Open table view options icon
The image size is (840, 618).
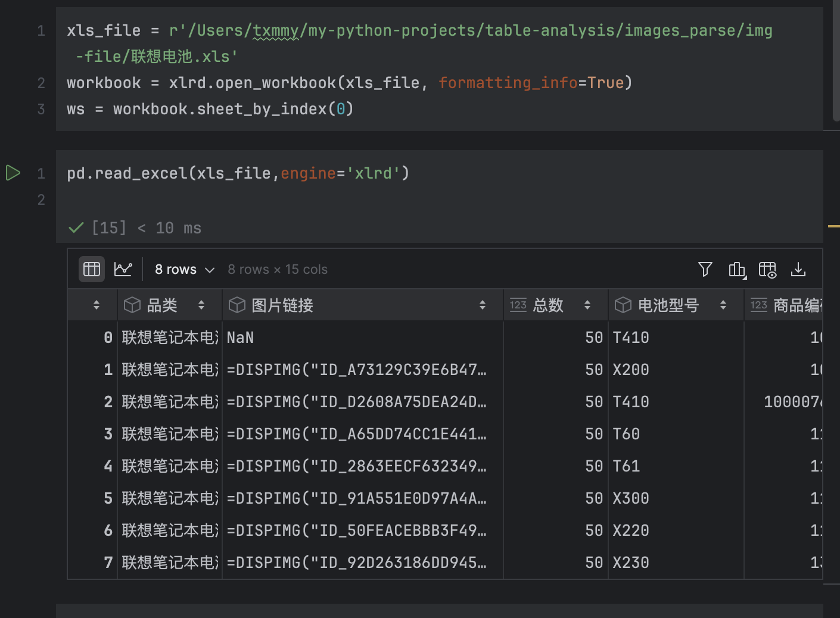[767, 270]
